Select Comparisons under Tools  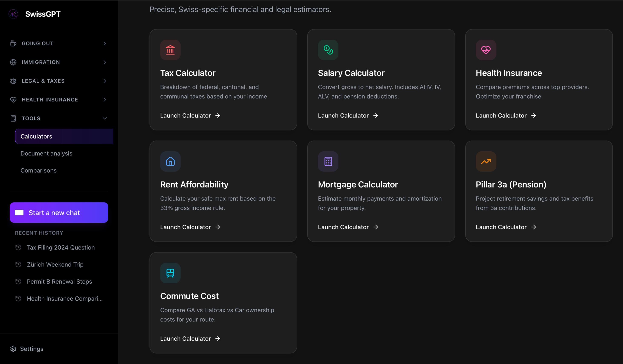[x=39, y=171]
